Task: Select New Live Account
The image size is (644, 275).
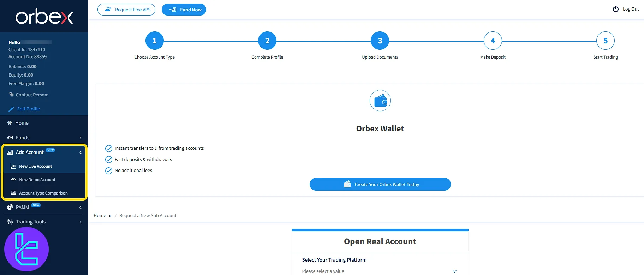Action: [x=44, y=166]
